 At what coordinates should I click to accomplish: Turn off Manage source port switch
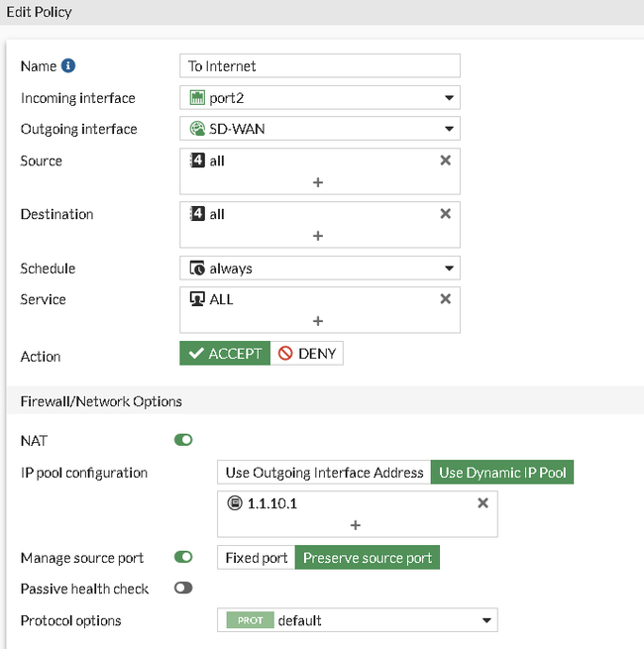(x=183, y=558)
